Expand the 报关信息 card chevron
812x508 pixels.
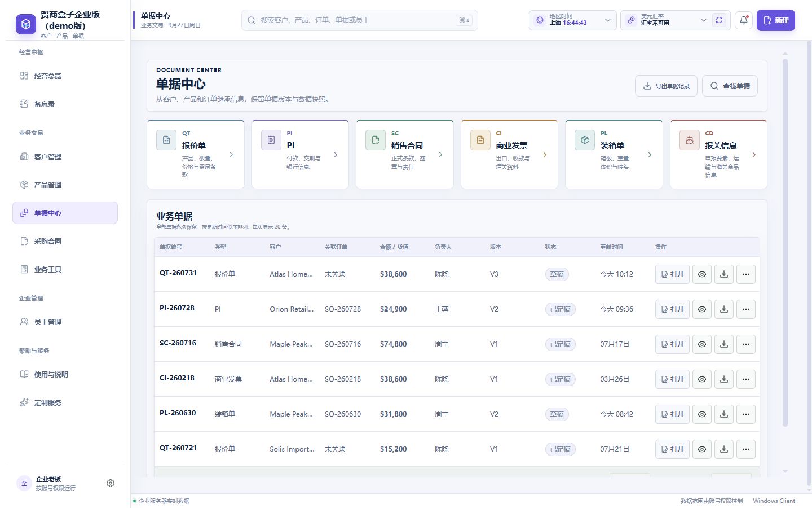coord(754,155)
